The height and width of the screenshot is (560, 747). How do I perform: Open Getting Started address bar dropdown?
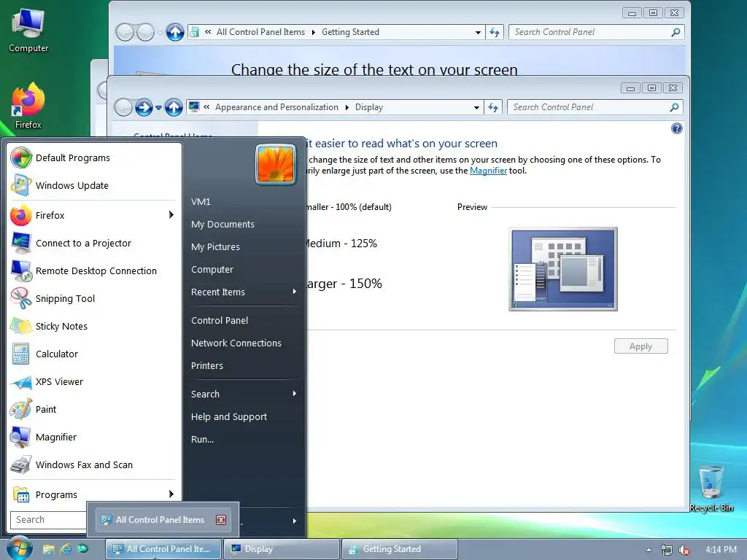[478, 32]
